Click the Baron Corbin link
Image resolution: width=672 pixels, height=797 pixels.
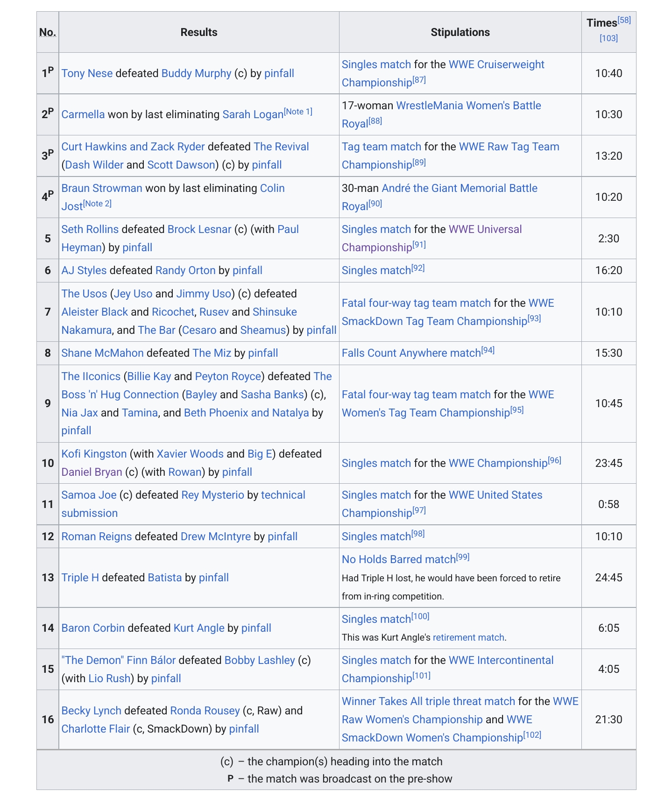pyautogui.click(x=93, y=628)
